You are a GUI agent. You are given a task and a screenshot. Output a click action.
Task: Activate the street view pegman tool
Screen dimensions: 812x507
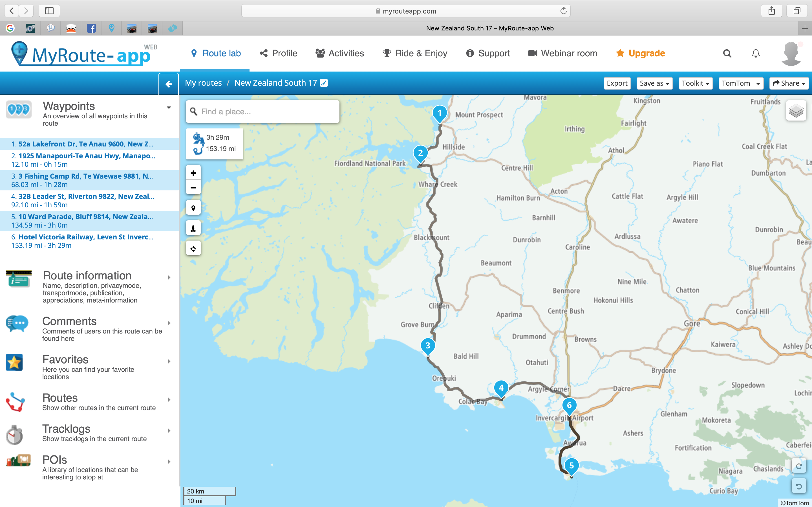click(193, 228)
